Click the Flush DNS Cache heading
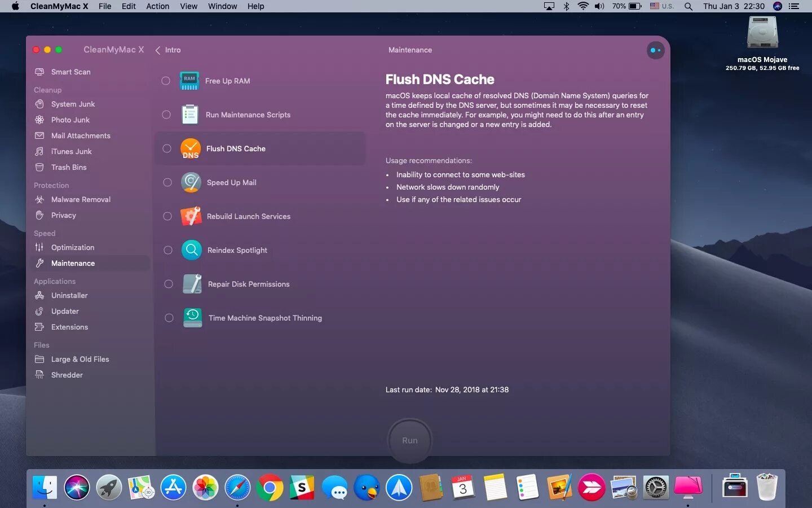The height and width of the screenshot is (508, 812). 440,80
